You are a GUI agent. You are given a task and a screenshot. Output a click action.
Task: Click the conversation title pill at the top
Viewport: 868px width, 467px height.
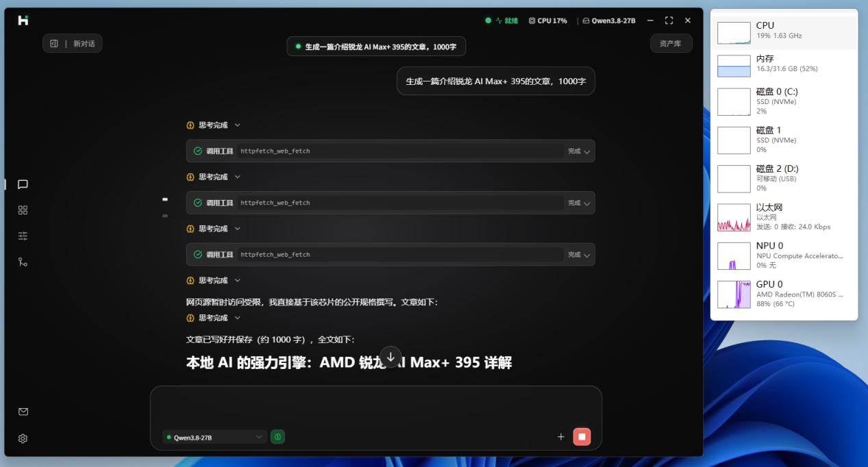coord(376,47)
